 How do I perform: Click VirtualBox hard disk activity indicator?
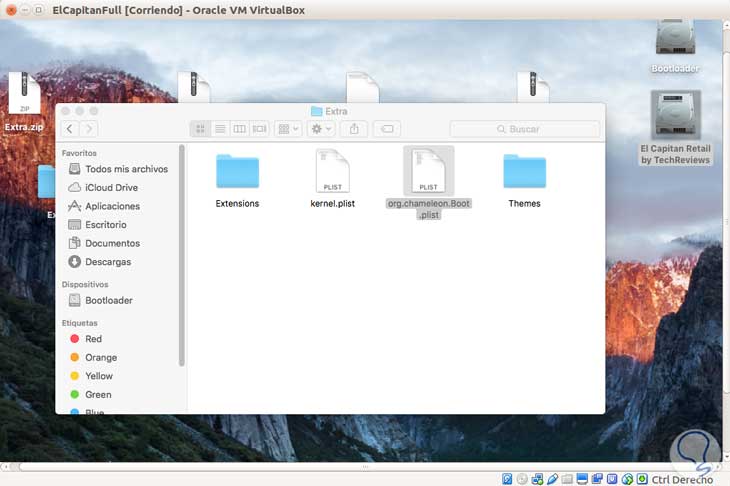point(507,479)
